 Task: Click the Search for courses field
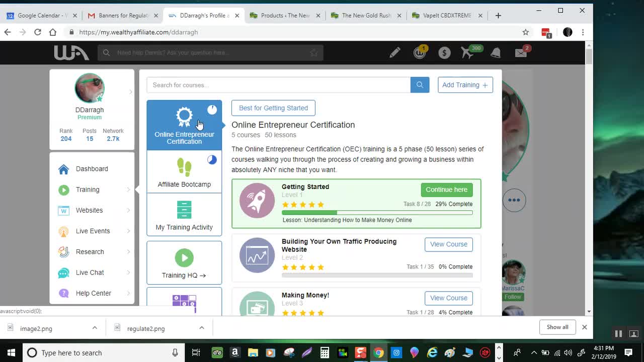tap(279, 85)
